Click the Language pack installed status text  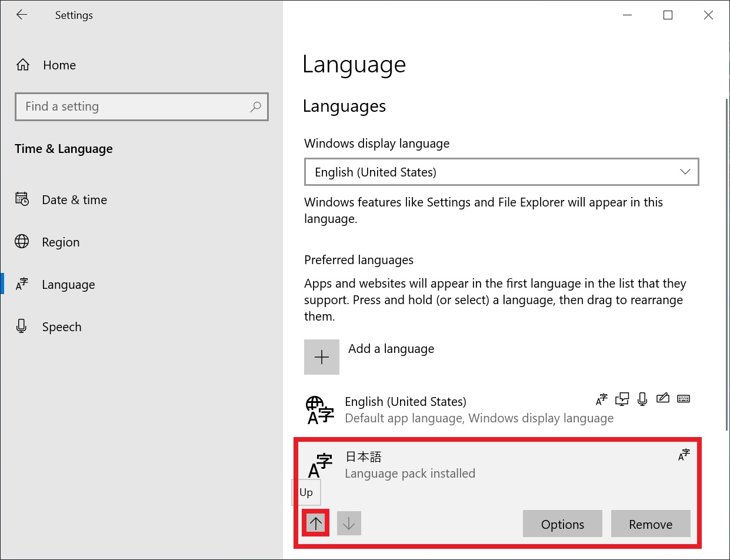pos(410,474)
